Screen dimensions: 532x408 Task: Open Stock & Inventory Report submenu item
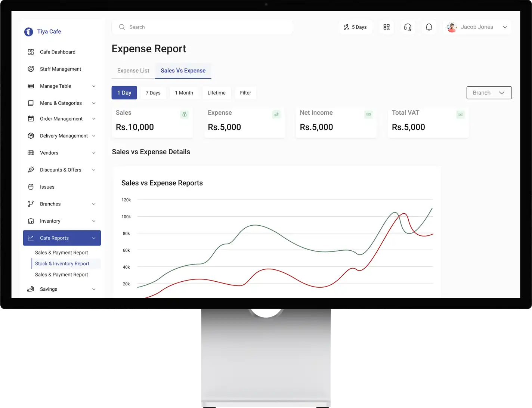click(x=62, y=264)
